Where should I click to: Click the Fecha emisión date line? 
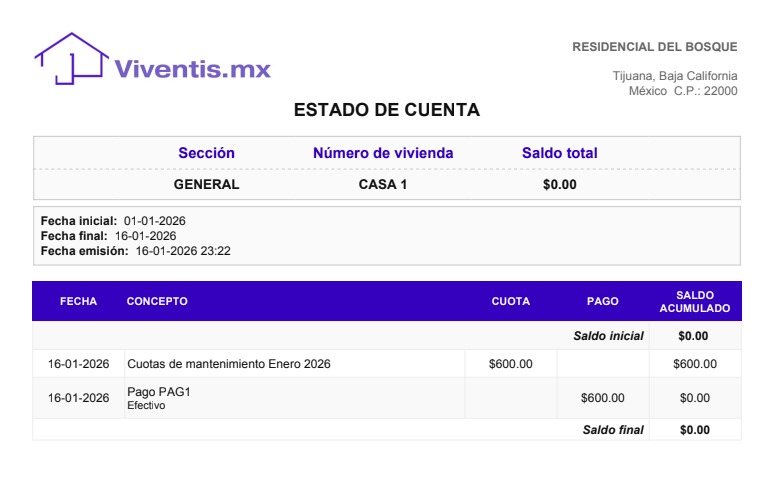(x=135, y=251)
